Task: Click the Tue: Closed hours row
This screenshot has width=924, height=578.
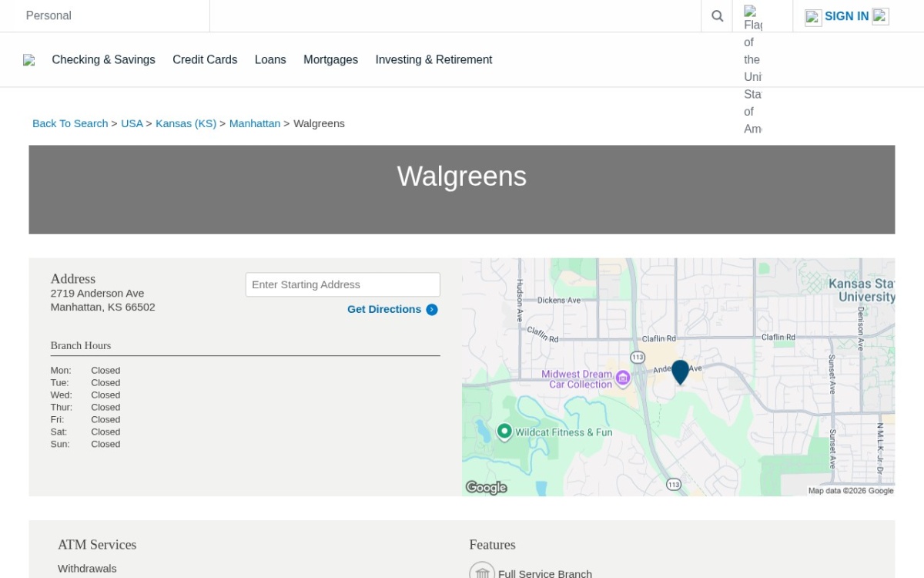Action: tap(85, 382)
